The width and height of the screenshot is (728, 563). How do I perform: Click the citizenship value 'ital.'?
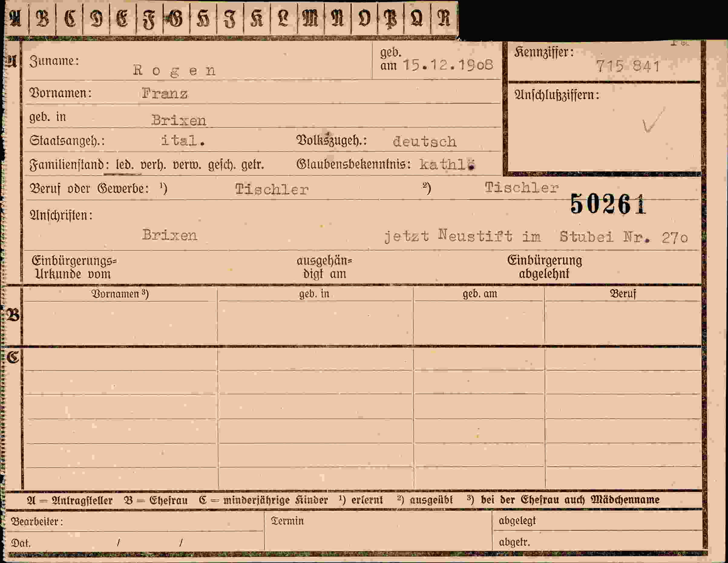point(183,141)
